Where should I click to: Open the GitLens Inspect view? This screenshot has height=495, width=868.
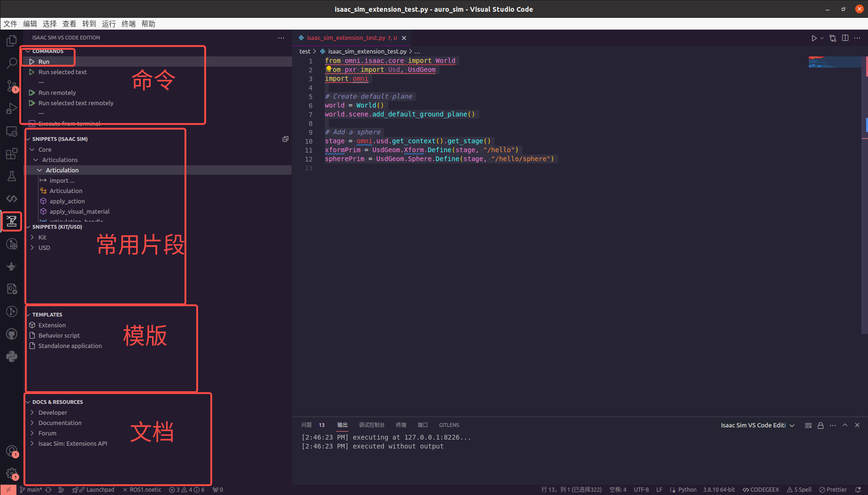tap(12, 244)
